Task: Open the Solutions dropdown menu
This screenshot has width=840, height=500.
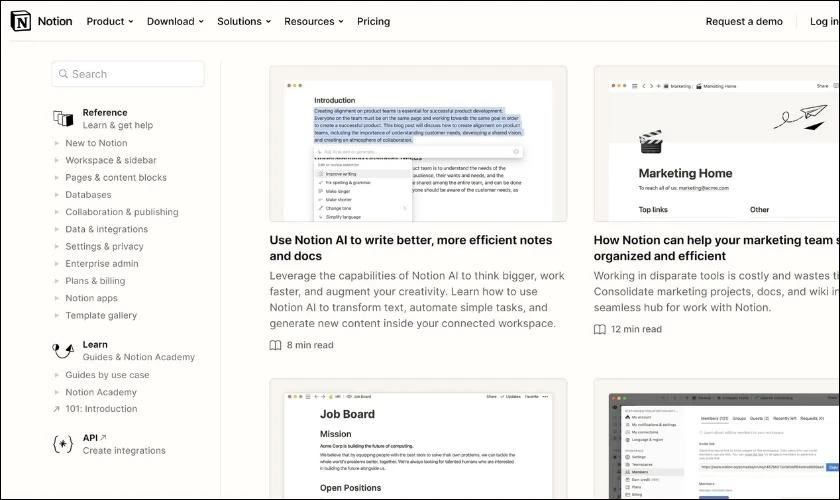Action: [x=244, y=21]
